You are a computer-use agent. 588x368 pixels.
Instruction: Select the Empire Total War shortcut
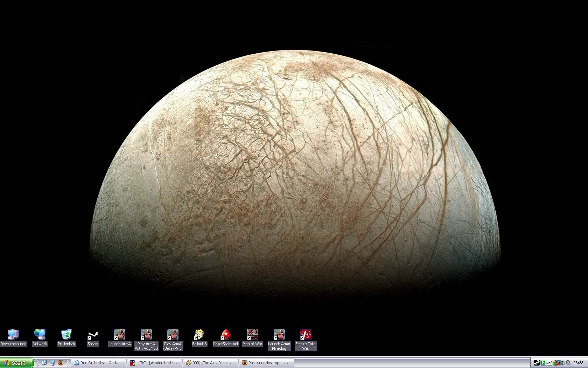pyautogui.click(x=306, y=335)
